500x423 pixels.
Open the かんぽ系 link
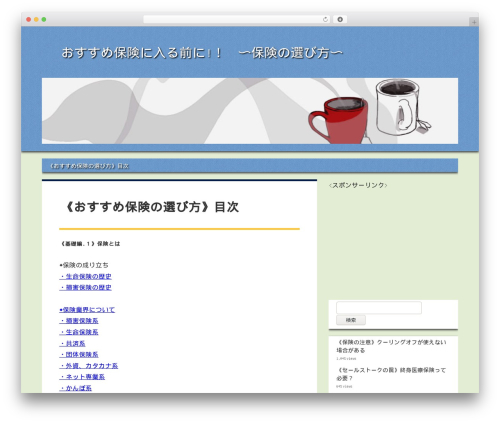pyautogui.click(x=76, y=388)
